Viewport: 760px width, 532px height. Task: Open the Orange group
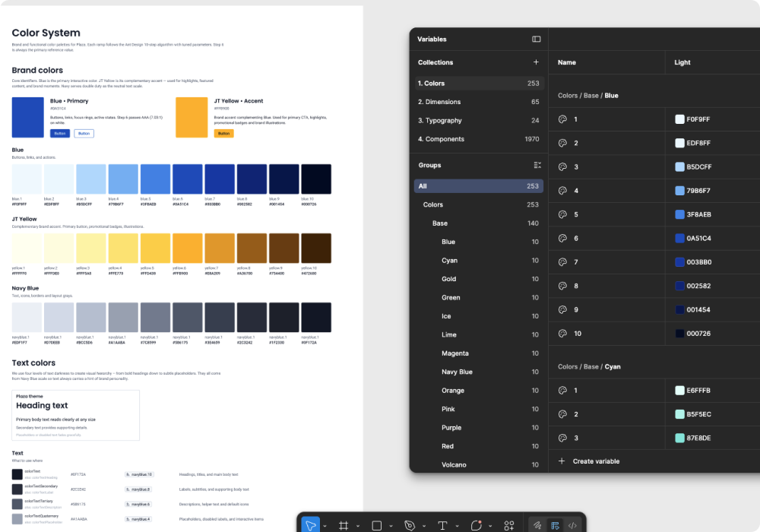tap(479, 391)
